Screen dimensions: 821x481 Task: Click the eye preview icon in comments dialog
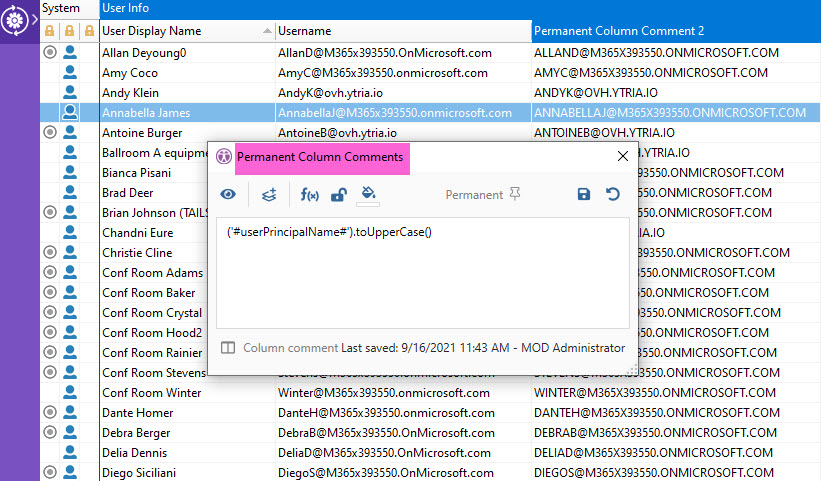point(228,195)
